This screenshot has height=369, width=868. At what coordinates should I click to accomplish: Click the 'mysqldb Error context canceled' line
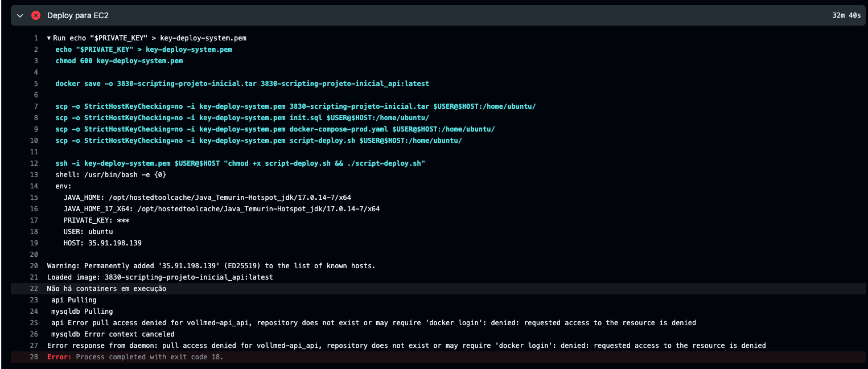click(x=113, y=334)
